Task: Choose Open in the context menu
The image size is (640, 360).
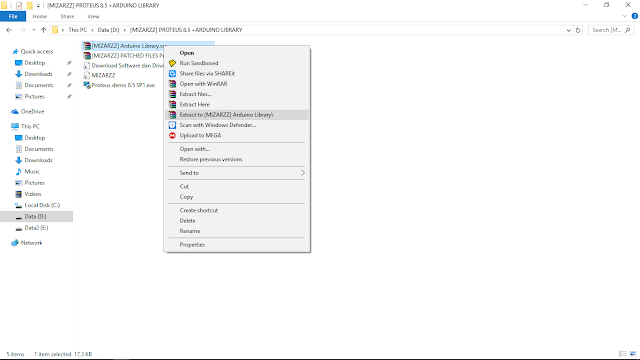Action: pyautogui.click(x=237, y=53)
